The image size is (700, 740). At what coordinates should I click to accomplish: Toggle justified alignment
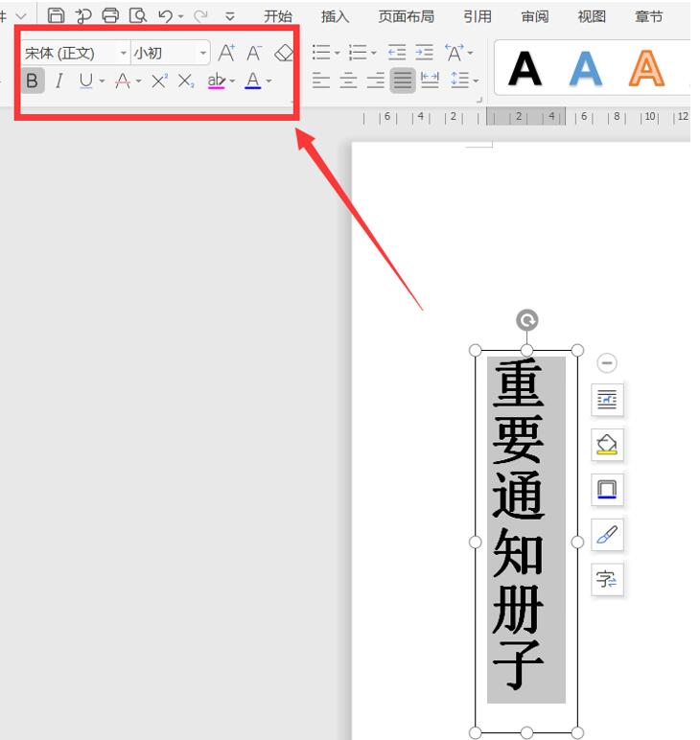pos(403,81)
